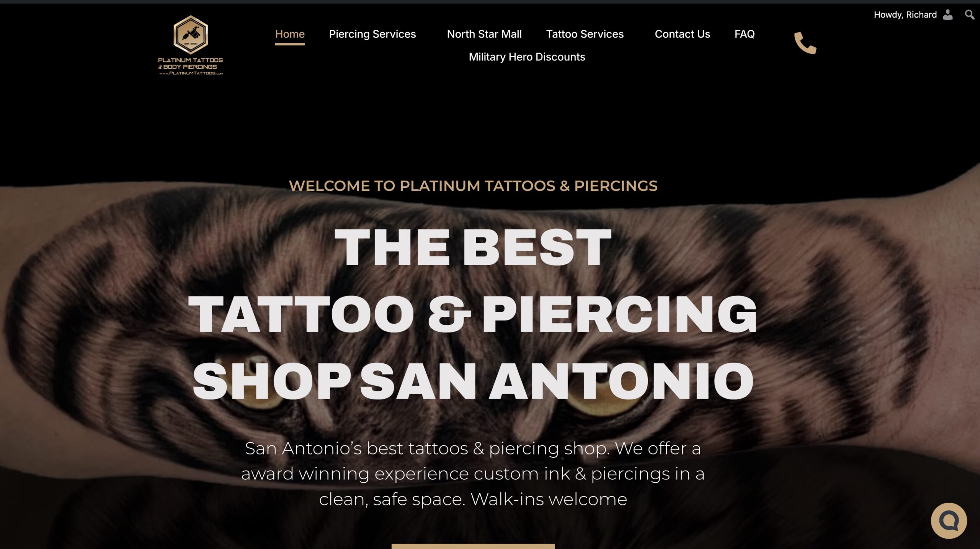The height and width of the screenshot is (549, 980).
Task: Click the Best Tattoo & Piercing headline
Action: coord(473,314)
